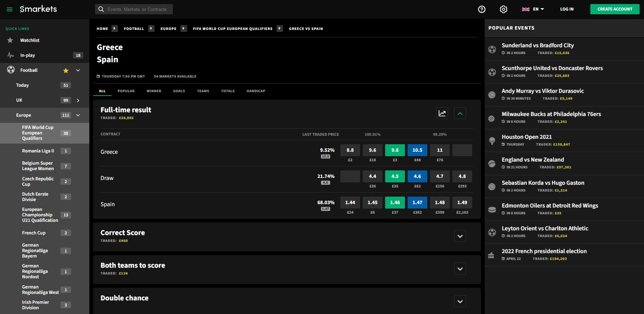Toggle the yellow Football favourite star
644x314 pixels.
pos(66,70)
